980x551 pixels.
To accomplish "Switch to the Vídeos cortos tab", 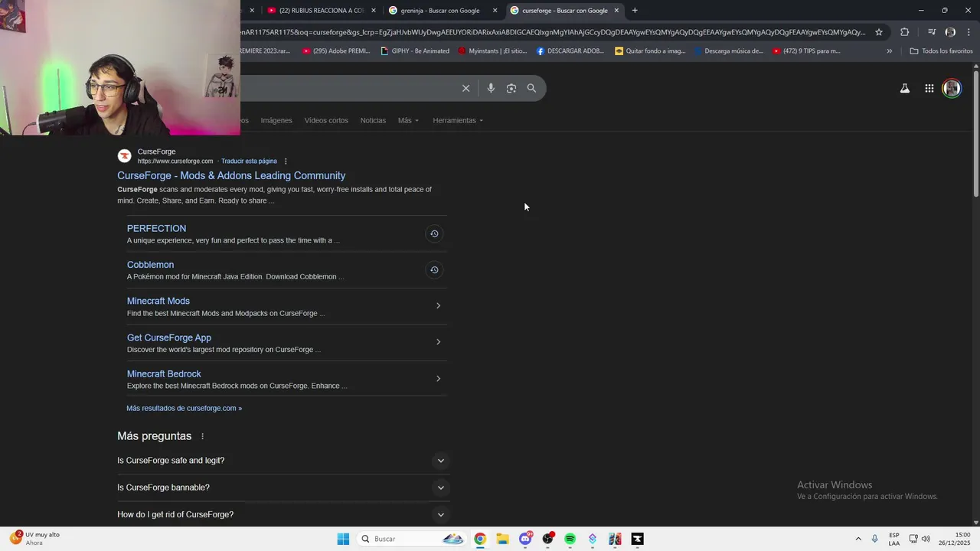I will pos(326,120).
